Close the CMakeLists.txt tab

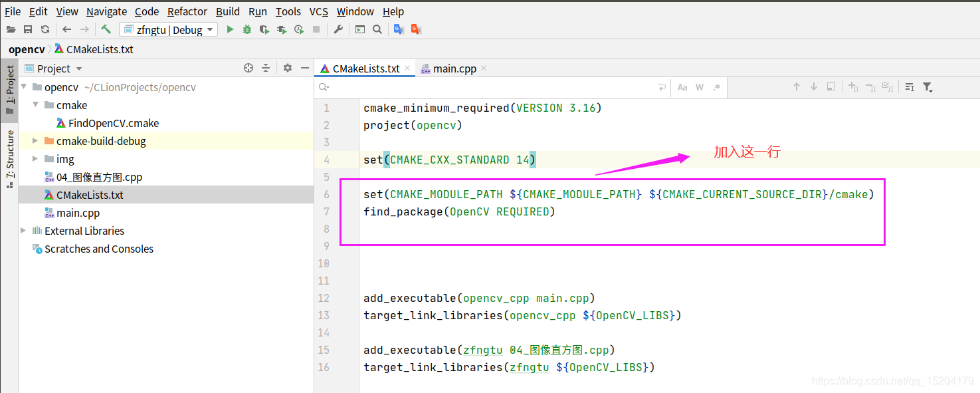407,68
